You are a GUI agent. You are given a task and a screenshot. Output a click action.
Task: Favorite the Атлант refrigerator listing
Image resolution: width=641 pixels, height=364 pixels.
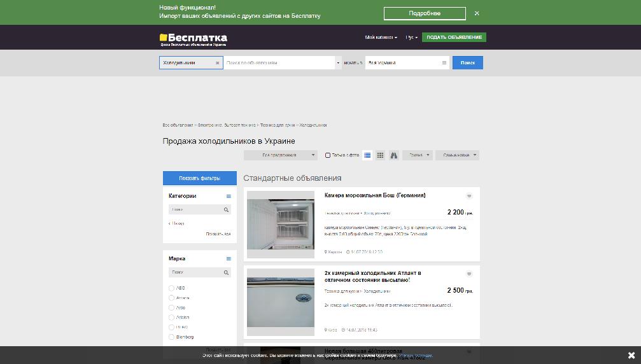click(469, 274)
